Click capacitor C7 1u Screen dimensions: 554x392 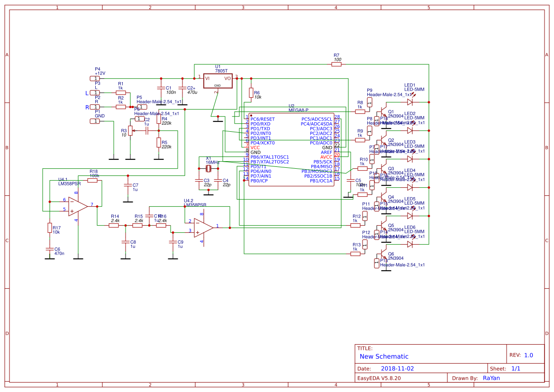[128, 185]
